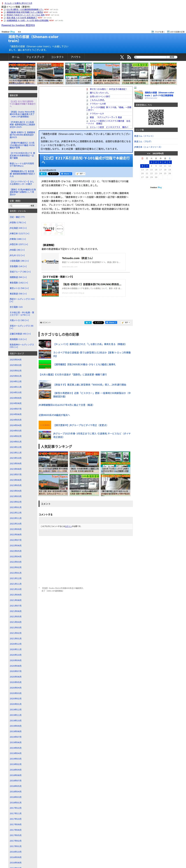Click the ブログを書く pencil icon link
The height and width of the screenshot is (868, 186).
pos(158,32)
